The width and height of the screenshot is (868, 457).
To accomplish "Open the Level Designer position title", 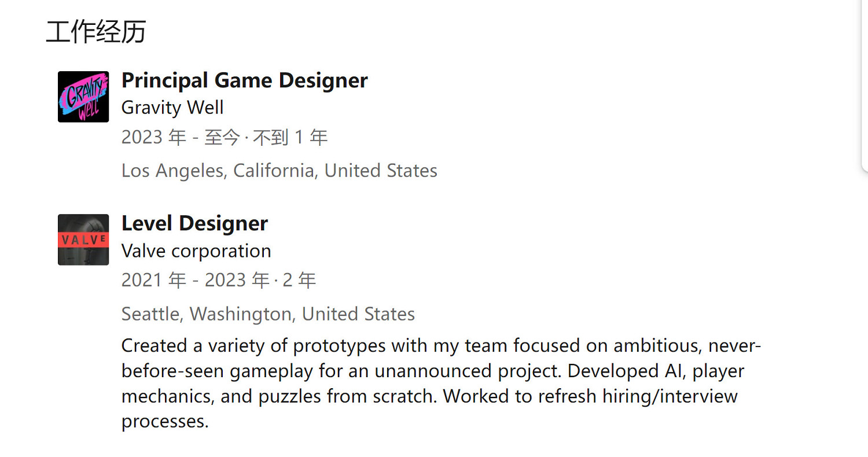I will [x=194, y=223].
